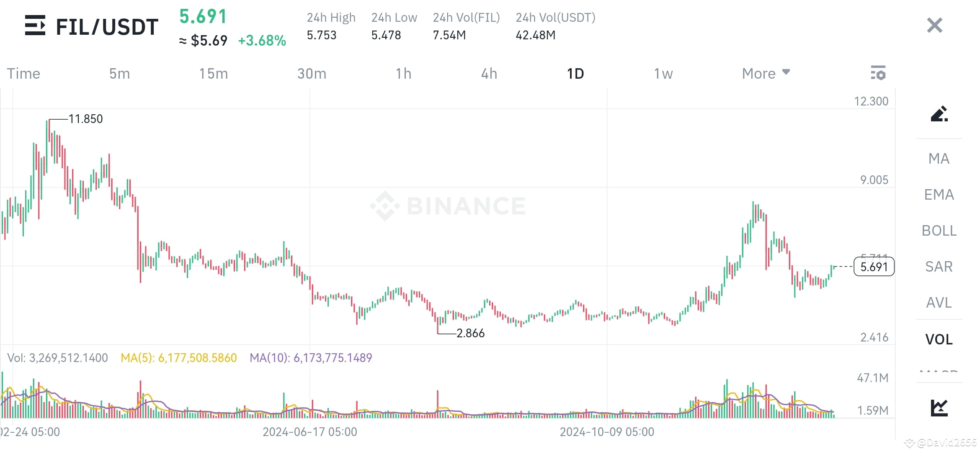Screen dimensions: 980x452
Task: Open the Time line-chart view
Action: 23,73
